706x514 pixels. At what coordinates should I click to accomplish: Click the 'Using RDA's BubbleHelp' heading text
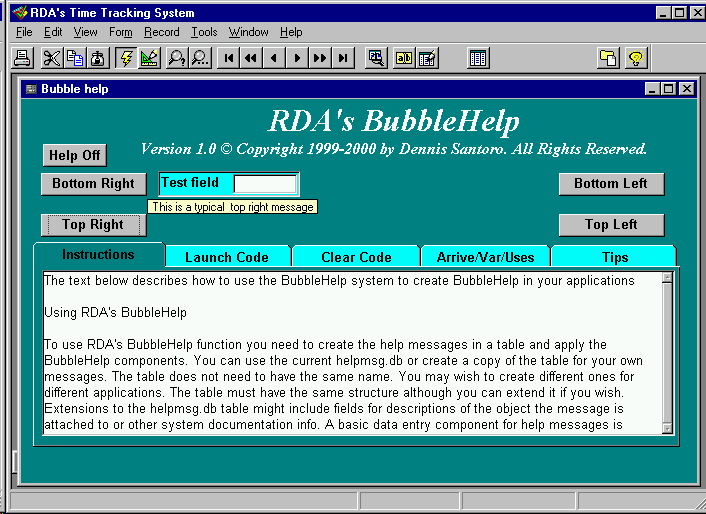(x=115, y=312)
